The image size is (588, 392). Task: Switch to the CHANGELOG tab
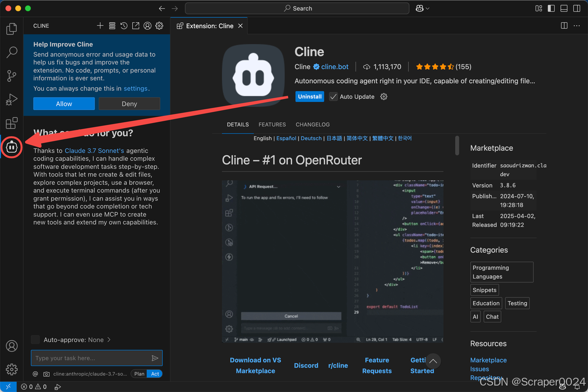pos(312,125)
